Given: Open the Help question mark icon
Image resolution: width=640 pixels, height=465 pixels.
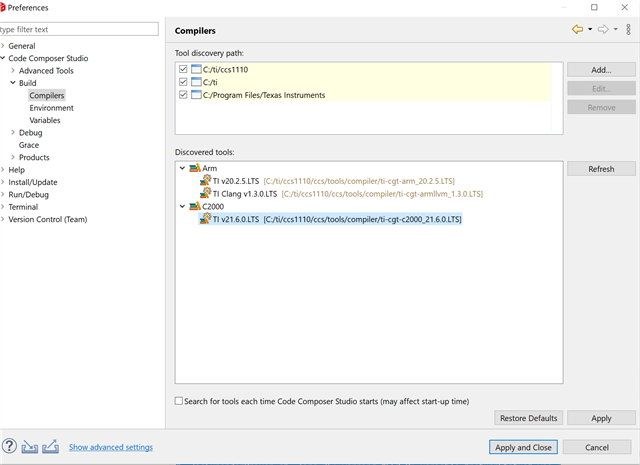Looking at the screenshot, I should click(9, 446).
